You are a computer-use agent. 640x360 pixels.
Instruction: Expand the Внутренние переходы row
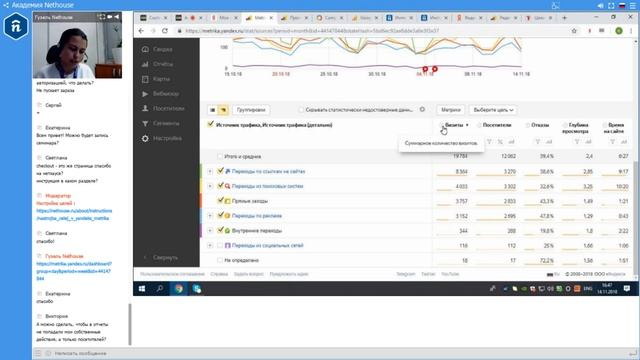(210, 231)
